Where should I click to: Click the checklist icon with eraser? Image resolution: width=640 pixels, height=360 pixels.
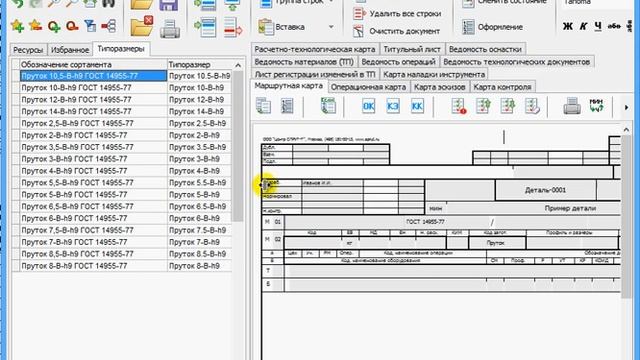click(532, 106)
